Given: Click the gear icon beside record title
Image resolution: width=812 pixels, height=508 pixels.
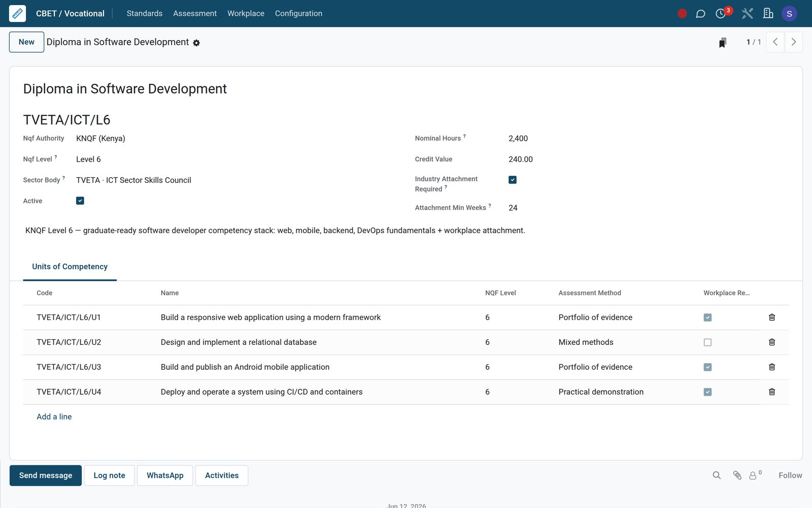Looking at the screenshot, I should [x=196, y=43].
